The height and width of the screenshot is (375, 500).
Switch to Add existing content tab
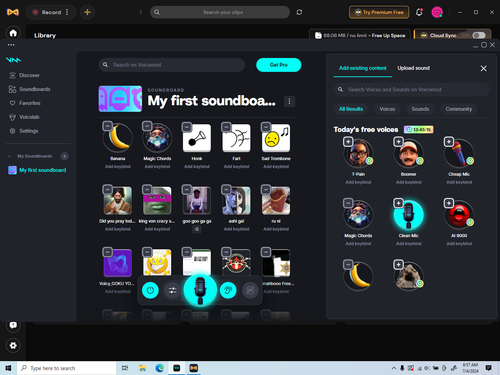363,68
